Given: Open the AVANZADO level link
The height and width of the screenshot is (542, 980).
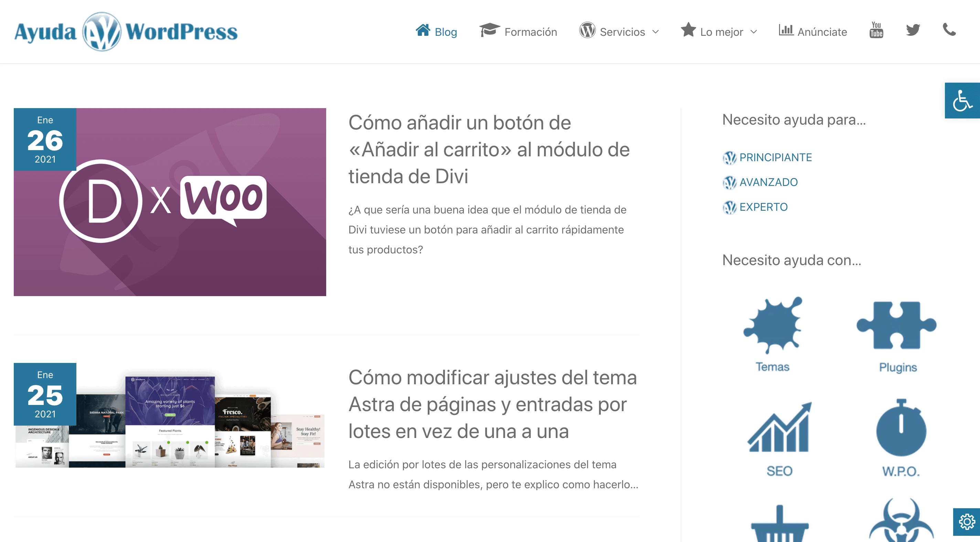Looking at the screenshot, I should pos(768,182).
